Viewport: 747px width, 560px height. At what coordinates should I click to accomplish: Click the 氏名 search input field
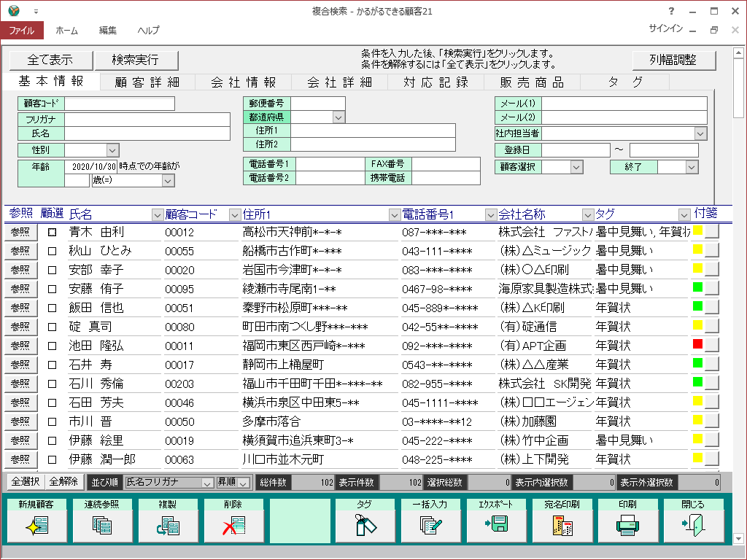click(x=147, y=133)
